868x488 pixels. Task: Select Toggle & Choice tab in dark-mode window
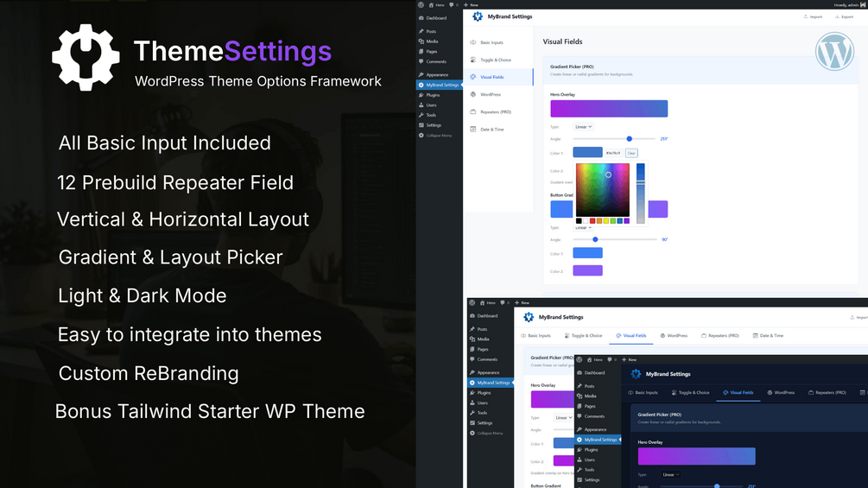click(x=690, y=392)
